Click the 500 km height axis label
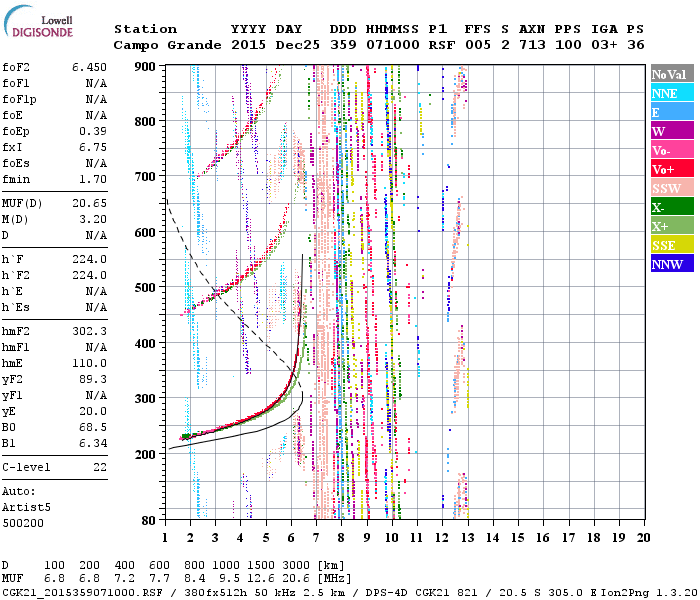Viewport: 700px width, 600px height. [145, 288]
